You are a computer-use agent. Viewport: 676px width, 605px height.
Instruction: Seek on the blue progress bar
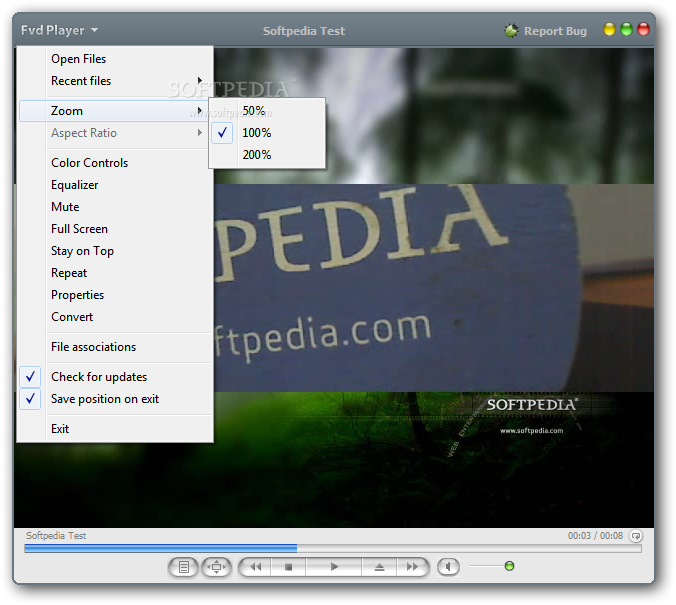[333, 548]
